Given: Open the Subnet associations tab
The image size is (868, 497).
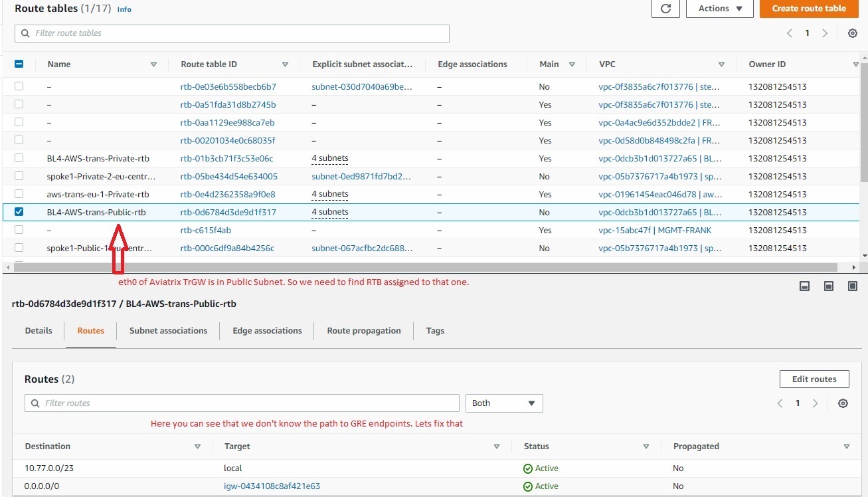Looking at the screenshot, I should point(168,331).
